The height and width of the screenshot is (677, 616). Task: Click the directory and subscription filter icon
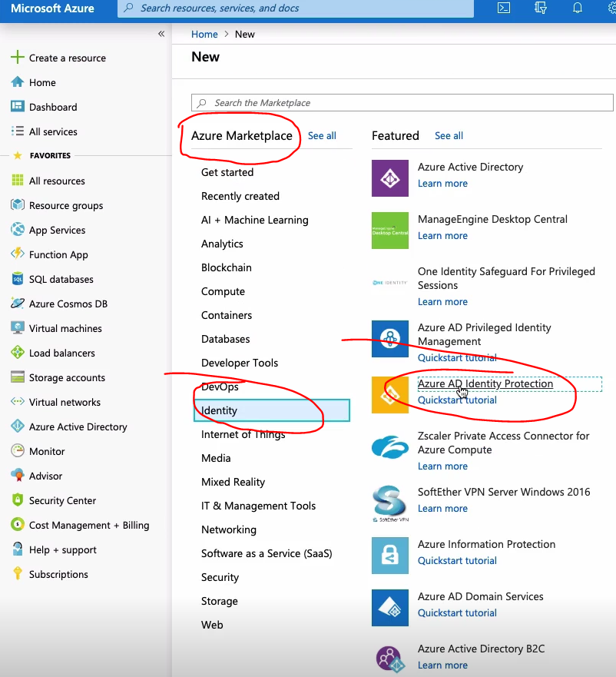(540, 8)
